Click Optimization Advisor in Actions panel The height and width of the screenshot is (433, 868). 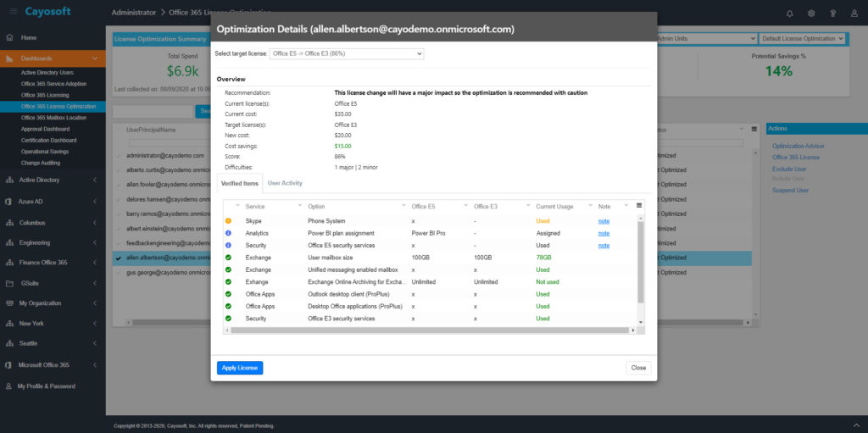pyautogui.click(x=798, y=147)
